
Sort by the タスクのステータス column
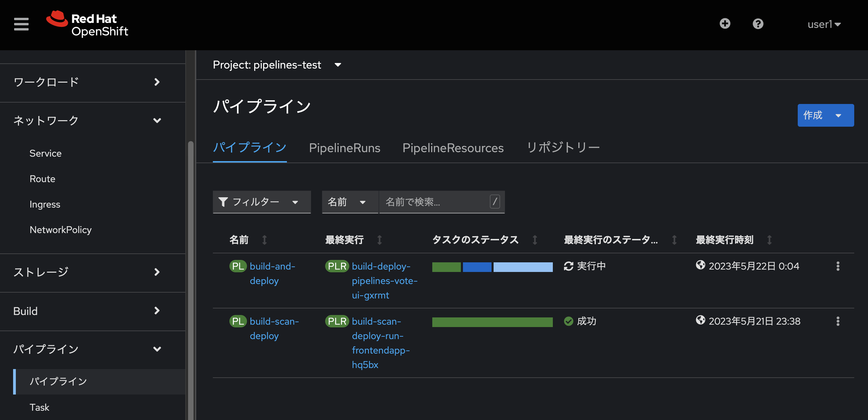click(485, 240)
